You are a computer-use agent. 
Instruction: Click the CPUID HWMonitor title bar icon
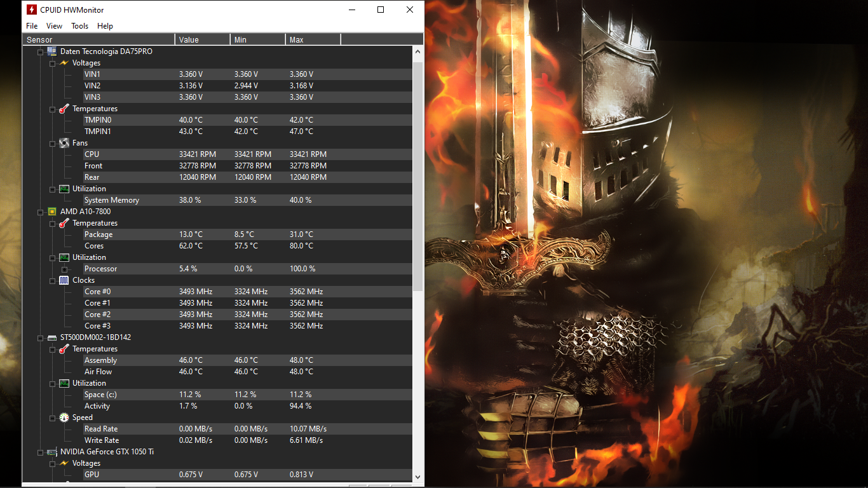click(32, 10)
